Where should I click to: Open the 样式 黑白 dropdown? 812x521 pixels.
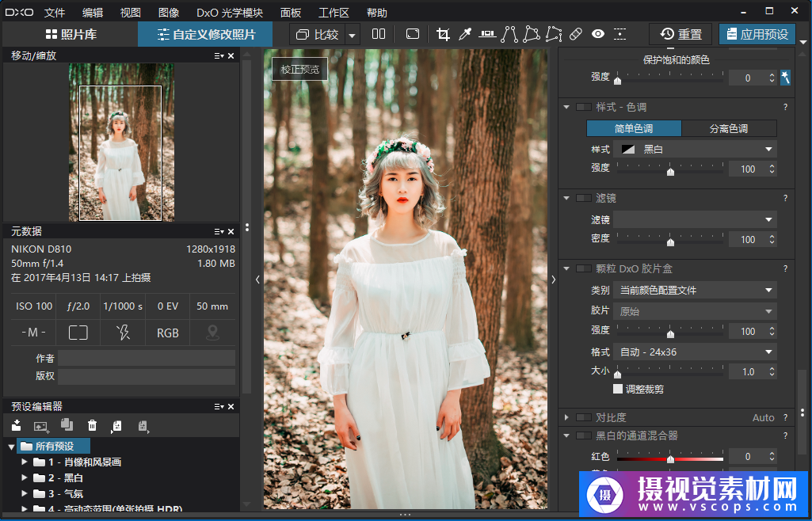tap(695, 149)
